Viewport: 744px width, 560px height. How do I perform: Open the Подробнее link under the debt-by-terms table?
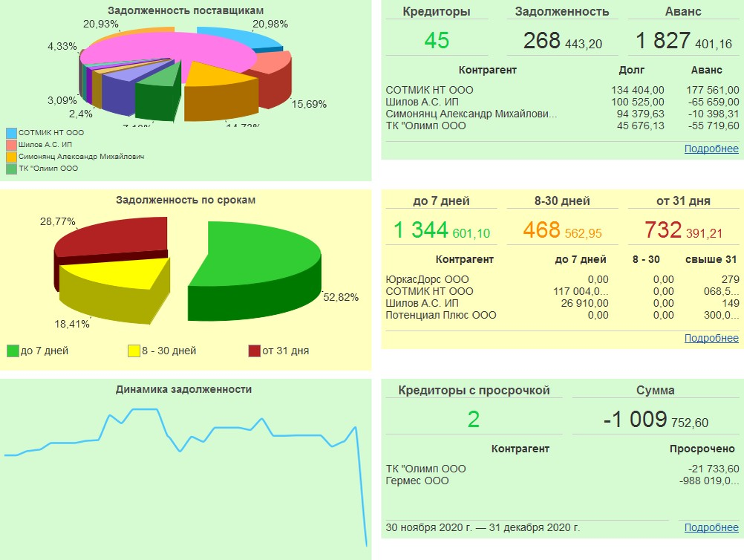pyautogui.click(x=711, y=338)
